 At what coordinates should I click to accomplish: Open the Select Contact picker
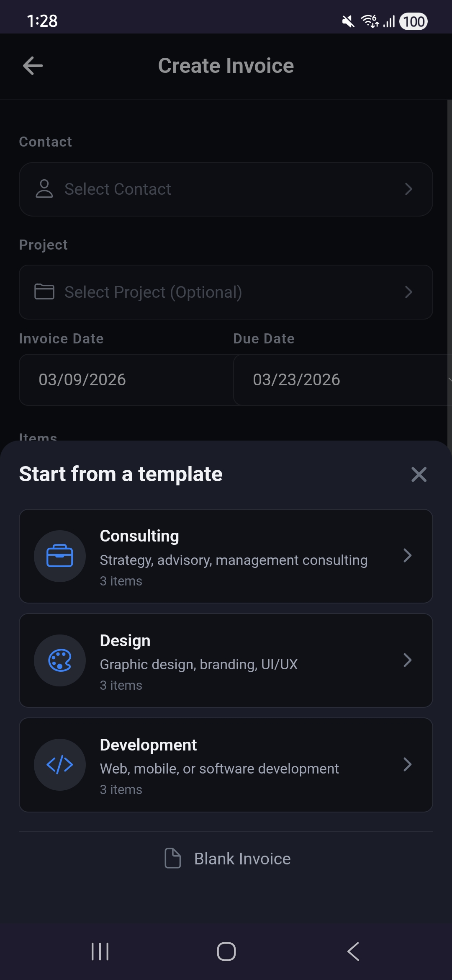[x=226, y=189]
